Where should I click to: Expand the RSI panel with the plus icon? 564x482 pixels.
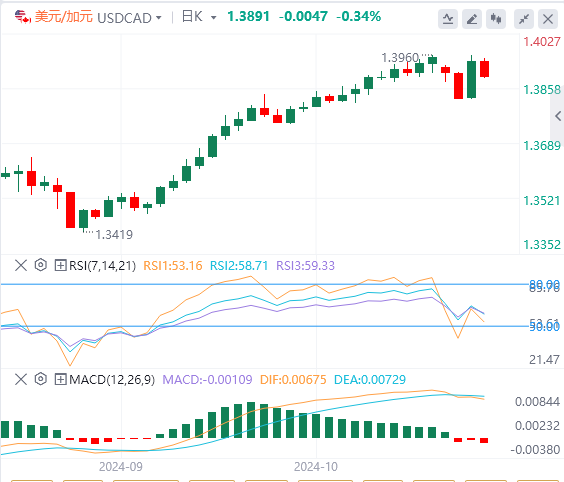(x=60, y=265)
